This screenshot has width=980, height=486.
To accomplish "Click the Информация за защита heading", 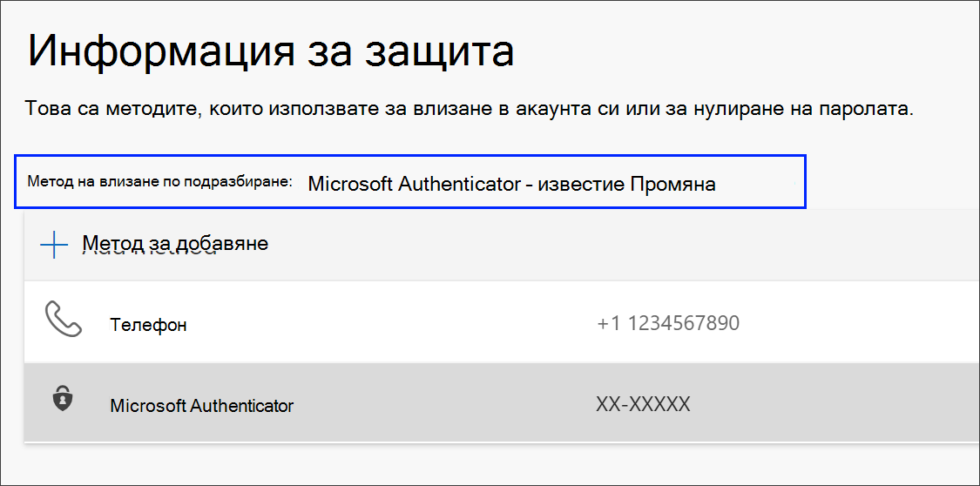I will [271, 52].
